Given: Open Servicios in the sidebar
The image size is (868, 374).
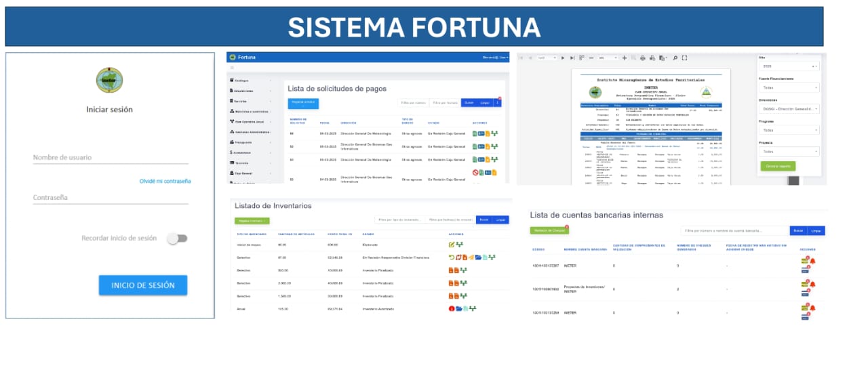Looking at the screenshot, I should [x=250, y=101].
